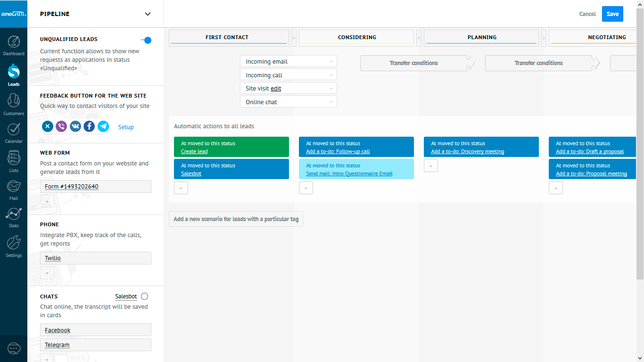Add a new stage between Considering and Planning
This screenshot has height=362, width=644.
click(x=419, y=38)
